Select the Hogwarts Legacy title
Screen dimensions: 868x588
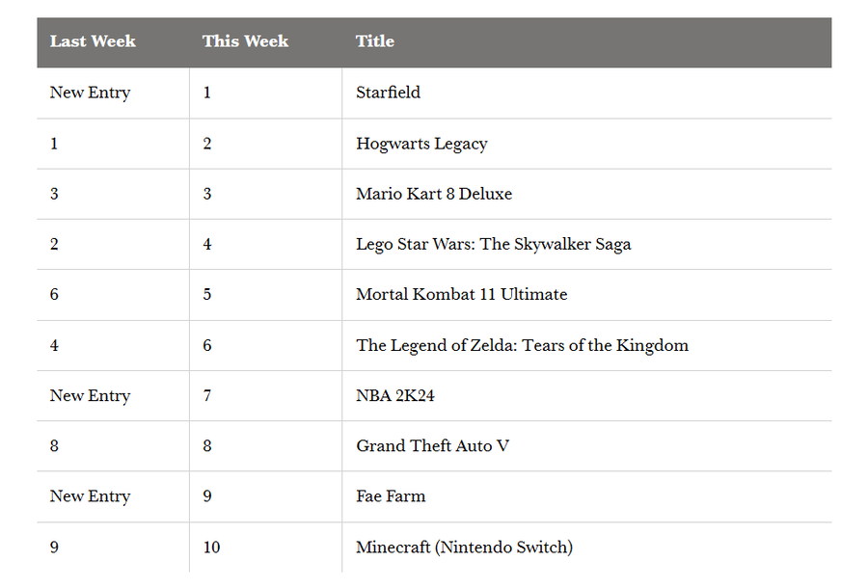click(421, 144)
